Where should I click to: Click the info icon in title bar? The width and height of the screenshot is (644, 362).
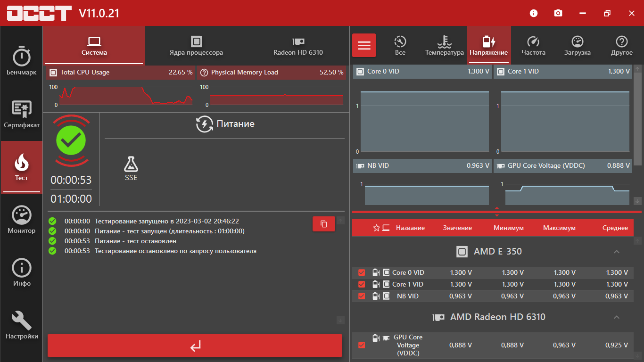pyautogui.click(x=534, y=13)
